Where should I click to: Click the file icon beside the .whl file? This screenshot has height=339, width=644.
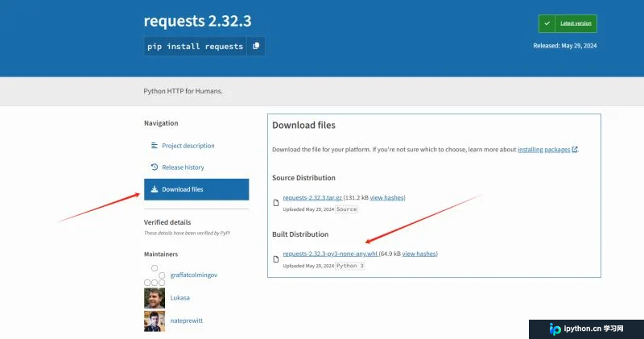[276, 259]
